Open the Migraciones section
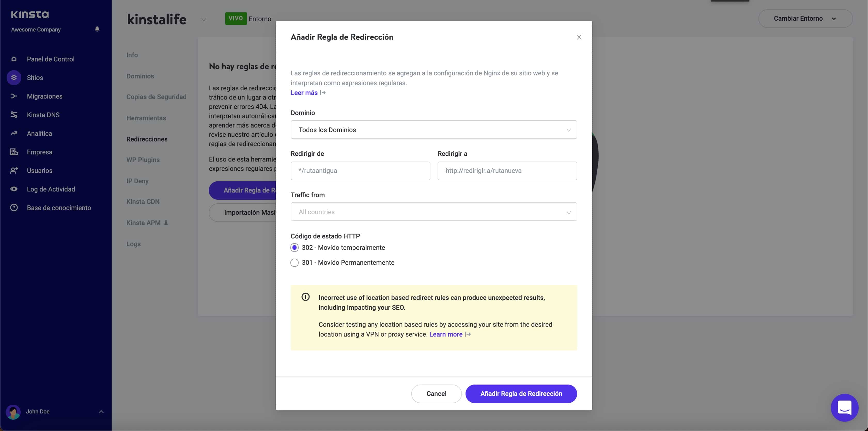The height and width of the screenshot is (431, 868). pyautogui.click(x=44, y=96)
